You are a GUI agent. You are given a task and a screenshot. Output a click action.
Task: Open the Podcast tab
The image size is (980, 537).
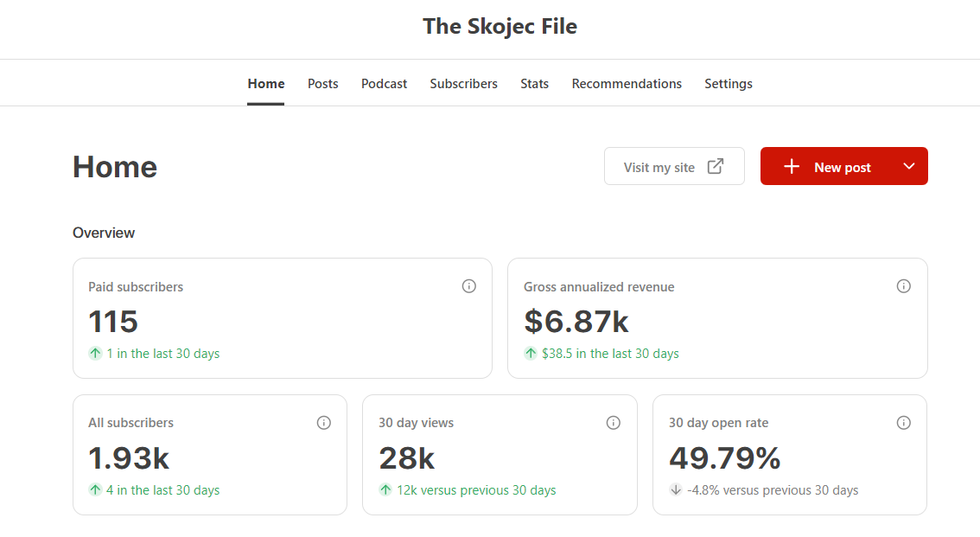(x=384, y=84)
